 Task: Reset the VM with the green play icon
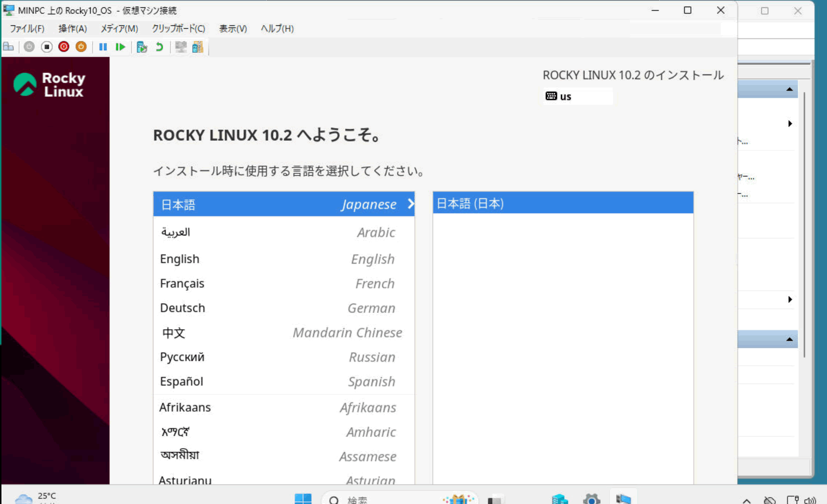click(120, 47)
